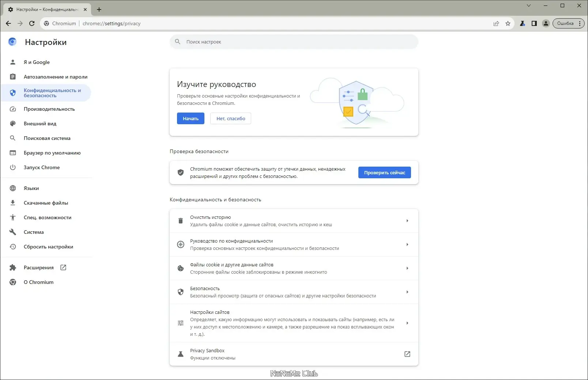This screenshot has width=588, height=380.
Task: Click the bookmark star in the address bar
Action: tap(508, 23)
